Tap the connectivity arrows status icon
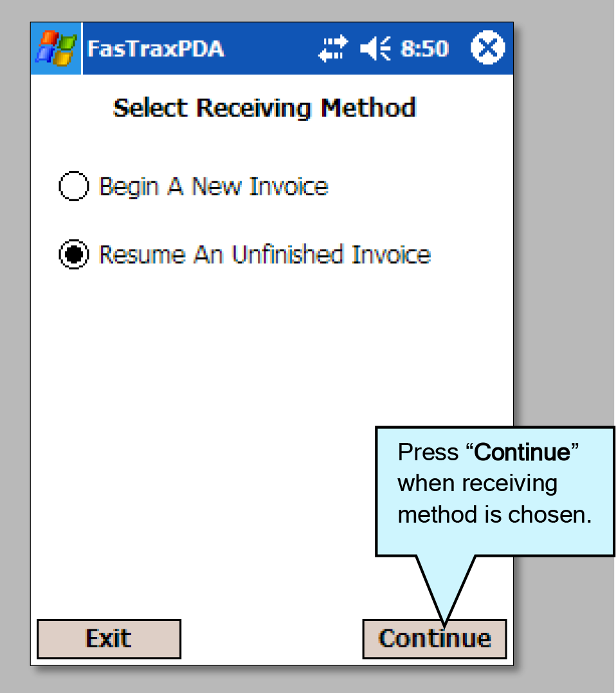This screenshot has width=616, height=693. 333,49
